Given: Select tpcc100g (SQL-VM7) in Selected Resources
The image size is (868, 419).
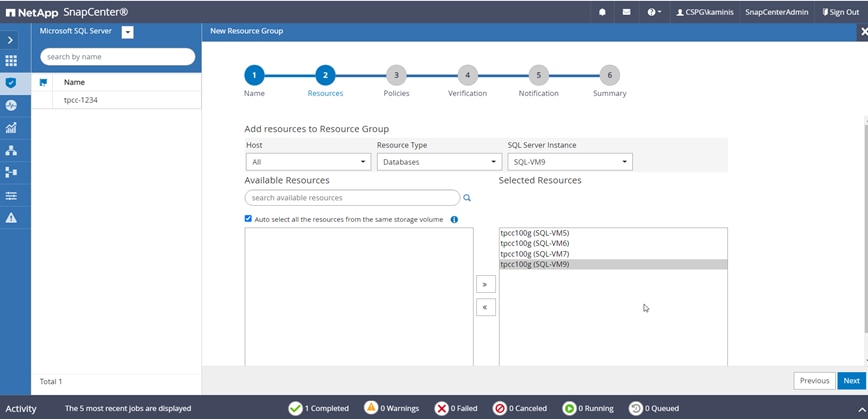Looking at the screenshot, I should (613, 254).
